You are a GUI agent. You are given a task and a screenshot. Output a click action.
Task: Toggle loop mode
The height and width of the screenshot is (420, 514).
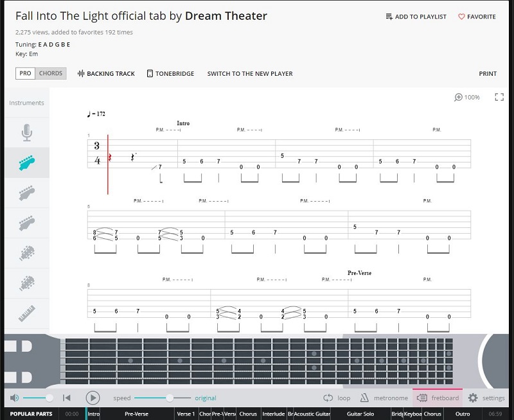click(337, 398)
